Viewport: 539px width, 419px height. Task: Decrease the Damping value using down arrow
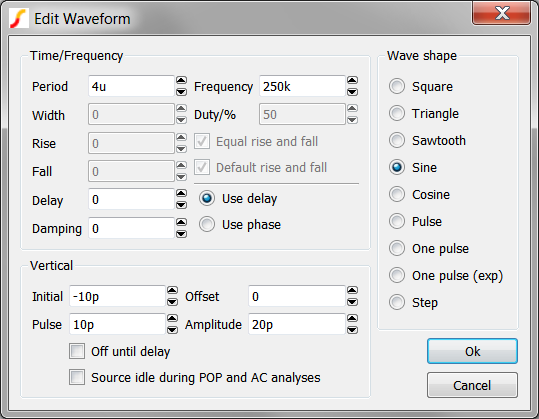181,234
